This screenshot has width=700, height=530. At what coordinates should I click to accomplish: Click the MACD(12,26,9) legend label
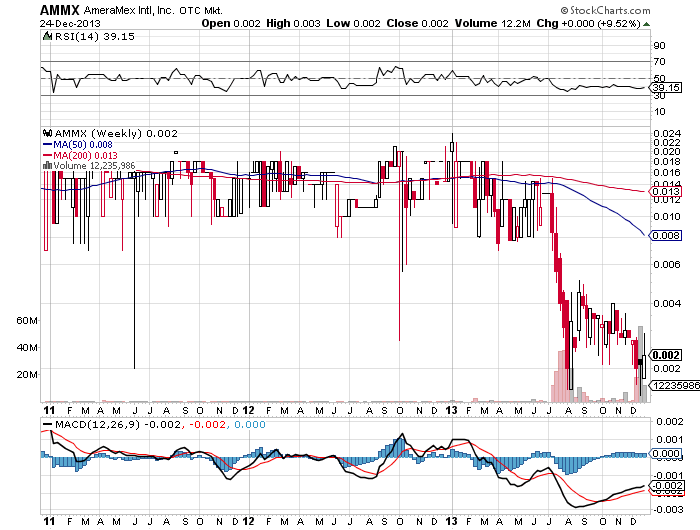point(97,425)
